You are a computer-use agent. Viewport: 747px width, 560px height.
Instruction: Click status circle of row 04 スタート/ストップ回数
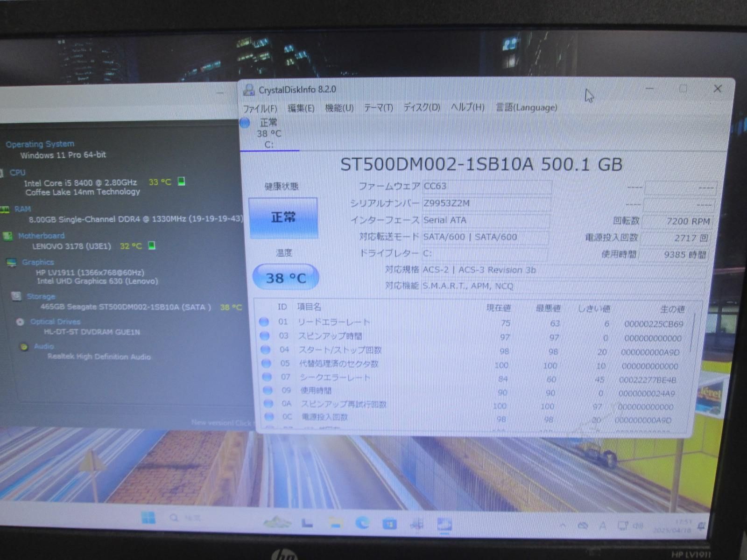click(265, 350)
